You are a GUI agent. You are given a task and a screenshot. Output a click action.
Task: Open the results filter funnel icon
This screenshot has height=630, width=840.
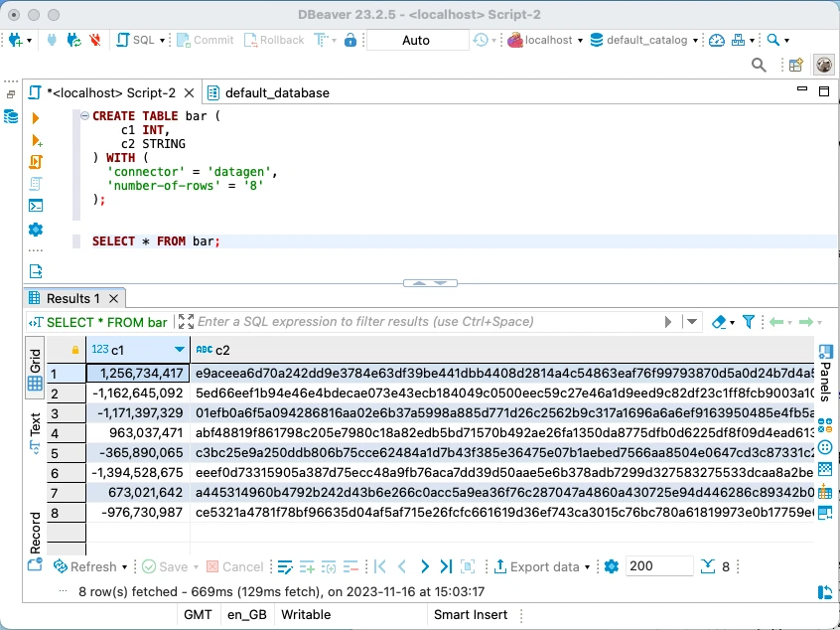coord(748,322)
